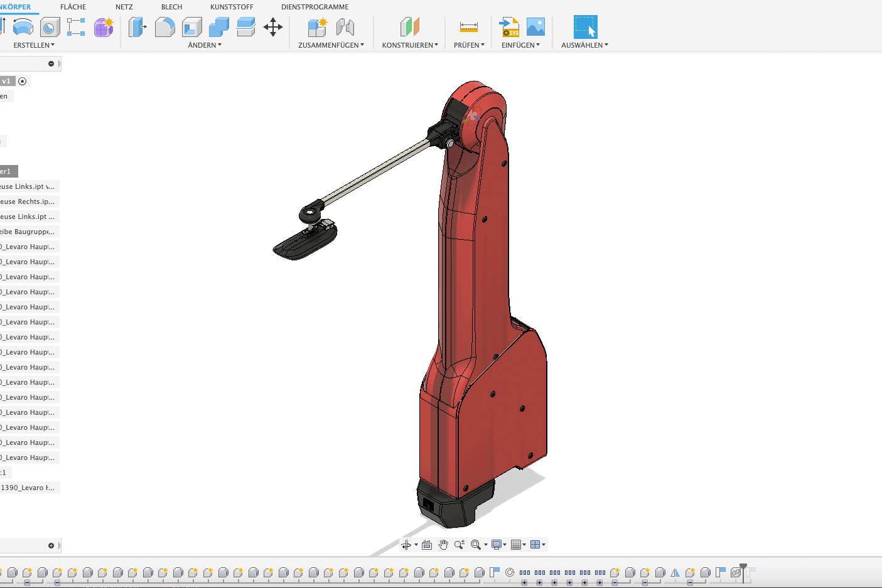Open the Viewports dropdown arrow
The width and height of the screenshot is (882, 588).
coord(544,545)
